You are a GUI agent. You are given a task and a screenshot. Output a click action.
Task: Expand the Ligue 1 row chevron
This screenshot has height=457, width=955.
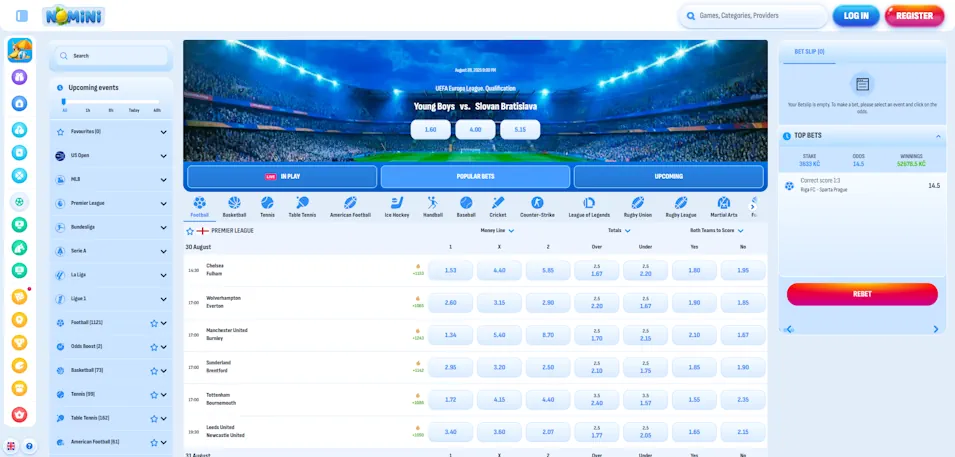(x=163, y=299)
